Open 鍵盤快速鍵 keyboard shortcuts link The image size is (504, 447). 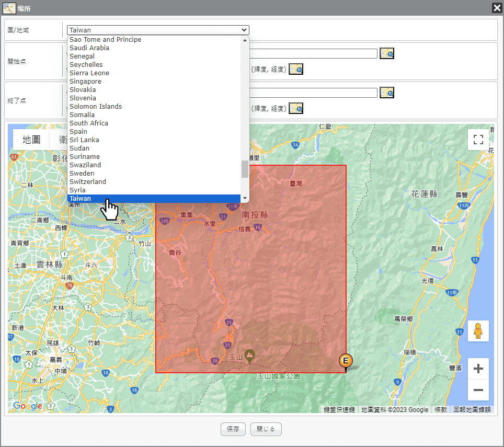(x=339, y=410)
